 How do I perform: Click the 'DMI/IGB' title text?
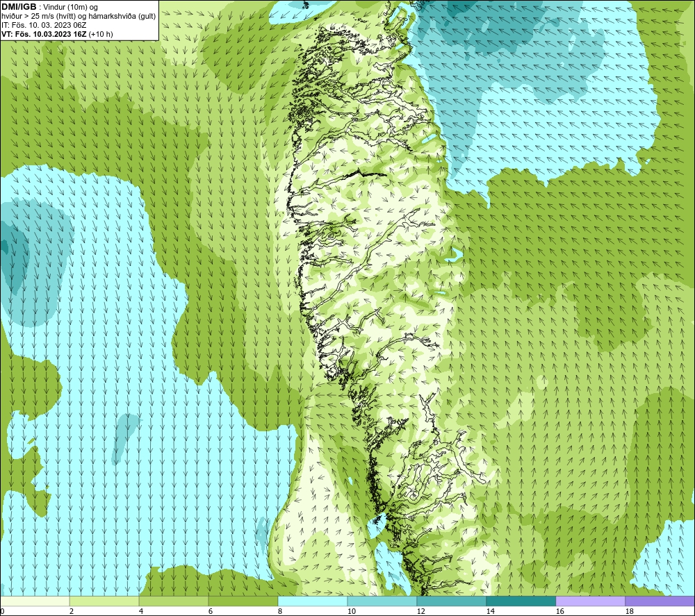(19, 7)
